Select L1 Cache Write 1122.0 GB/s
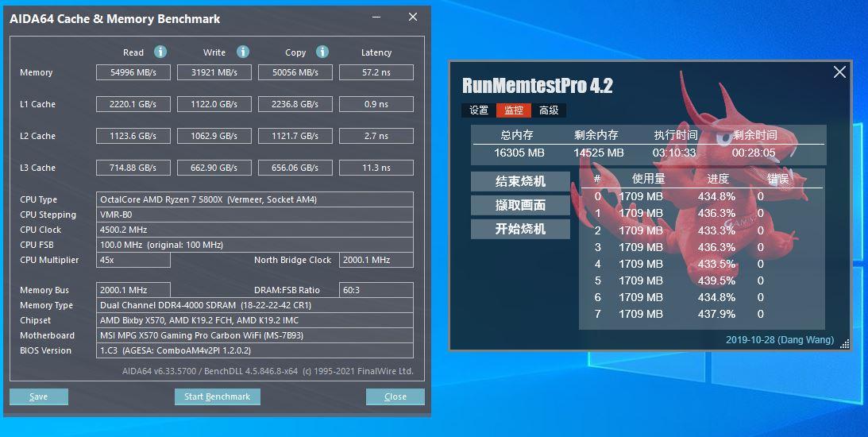This screenshot has width=868, height=437. click(214, 104)
